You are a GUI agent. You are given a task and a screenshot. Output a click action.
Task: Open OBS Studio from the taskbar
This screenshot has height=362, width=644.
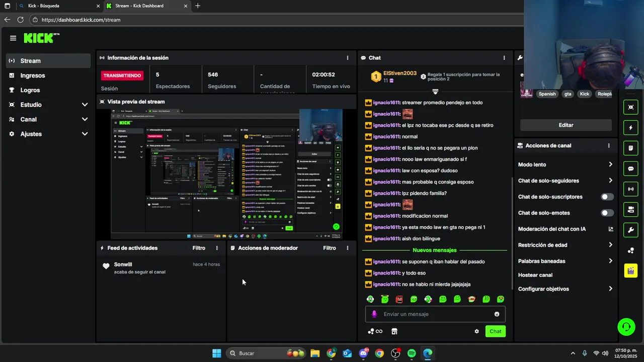coord(395,353)
